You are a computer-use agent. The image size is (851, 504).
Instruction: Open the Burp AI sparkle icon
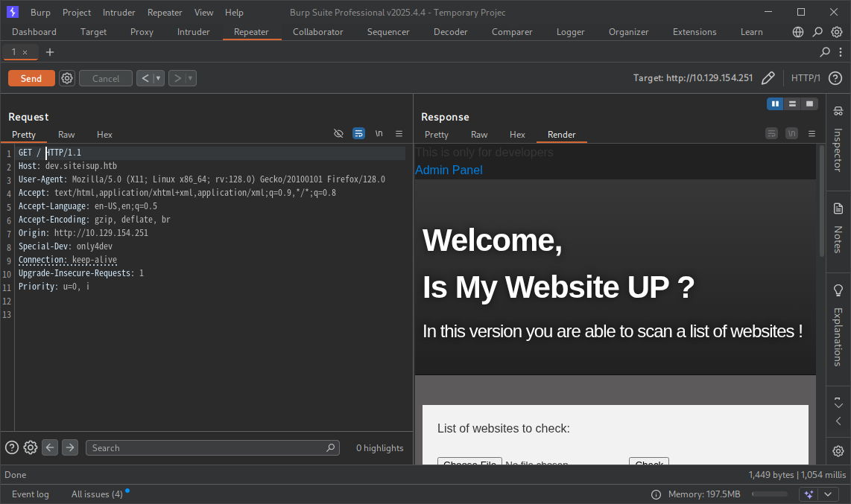click(x=809, y=494)
